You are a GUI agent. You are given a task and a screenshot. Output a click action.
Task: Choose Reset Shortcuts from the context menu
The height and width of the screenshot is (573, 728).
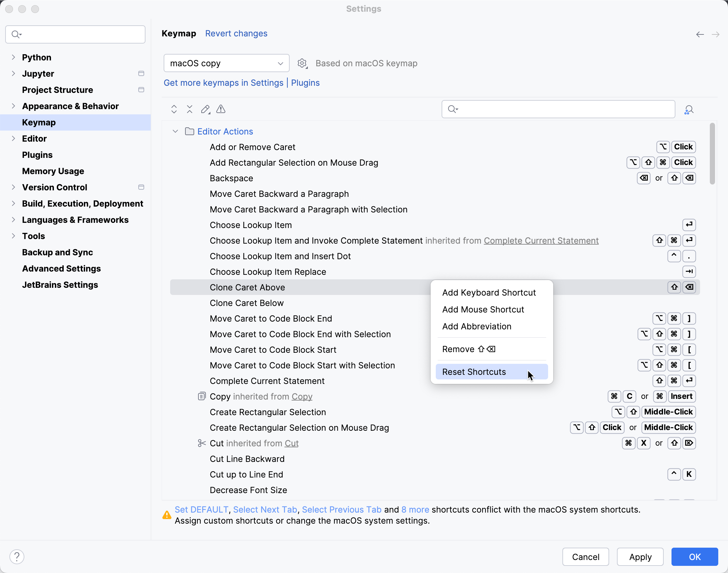(x=474, y=372)
